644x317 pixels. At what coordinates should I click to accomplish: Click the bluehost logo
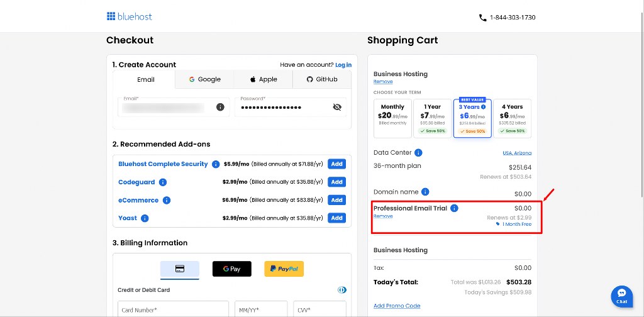pyautogui.click(x=129, y=16)
